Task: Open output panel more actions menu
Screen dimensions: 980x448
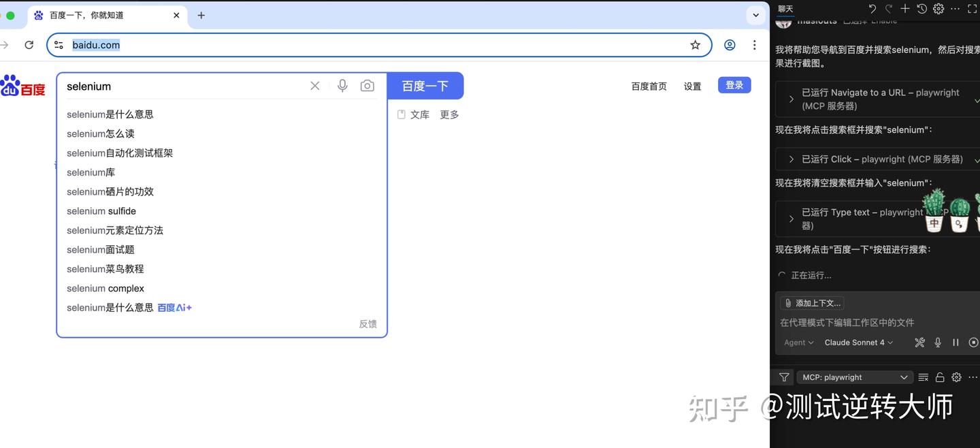Action: click(x=973, y=377)
